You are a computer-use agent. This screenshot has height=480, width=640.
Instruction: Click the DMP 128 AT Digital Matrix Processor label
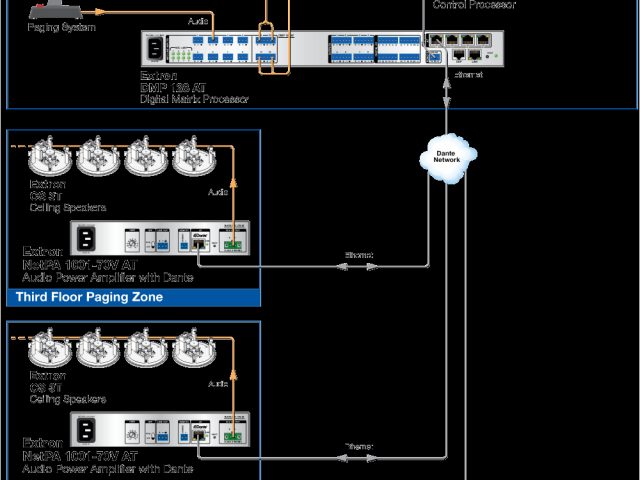click(x=194, y=89)
